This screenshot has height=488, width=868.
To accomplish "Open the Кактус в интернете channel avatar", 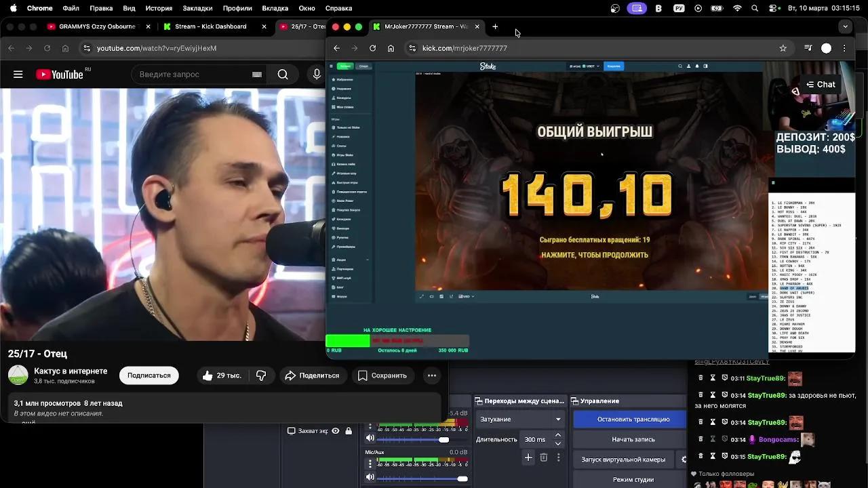I will (x=18, y=375).
